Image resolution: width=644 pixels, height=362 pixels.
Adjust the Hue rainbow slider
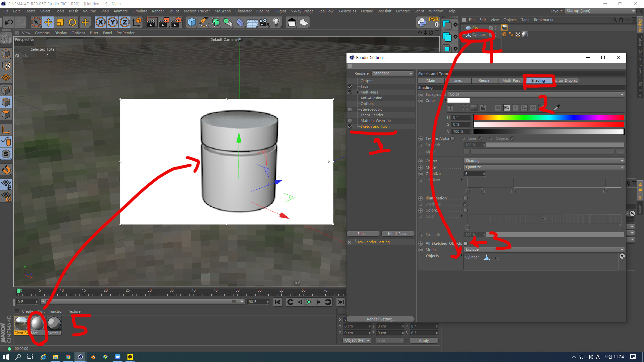pyautogui.click(x=549, y=117)
